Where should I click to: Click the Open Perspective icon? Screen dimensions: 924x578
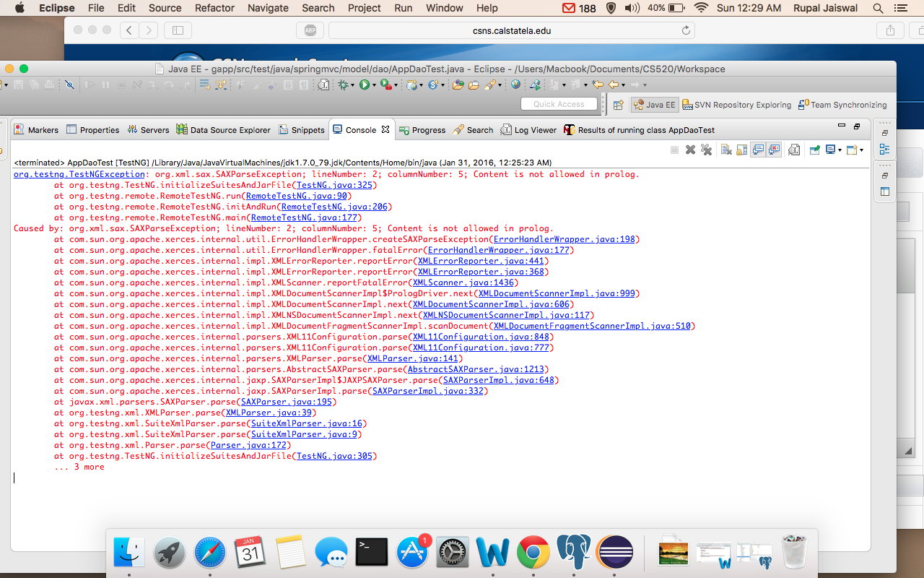(x=618, y=105)
